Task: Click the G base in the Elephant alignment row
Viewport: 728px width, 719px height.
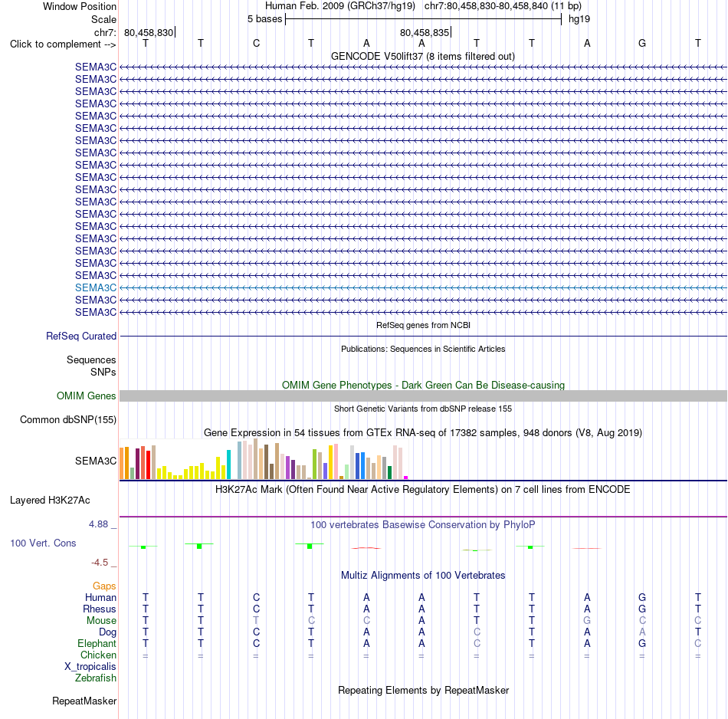Action: (642, 643)
